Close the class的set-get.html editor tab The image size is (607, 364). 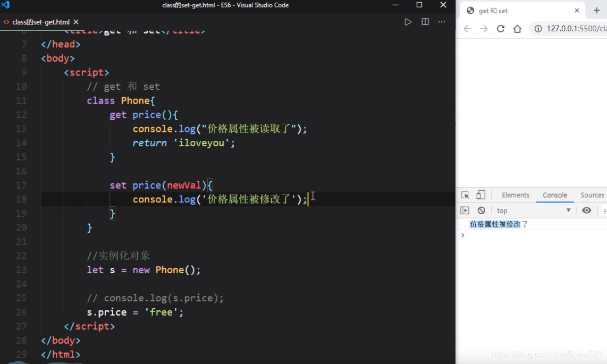pyautogui.click(x=76, y=22)
